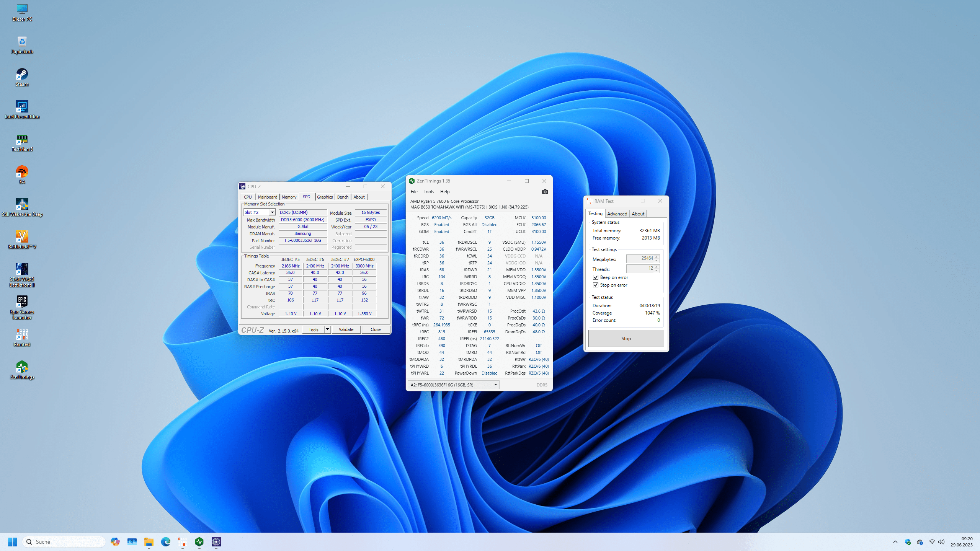
Task: Uncheck the Beep on error checkbox
Action: pos(596,277)
